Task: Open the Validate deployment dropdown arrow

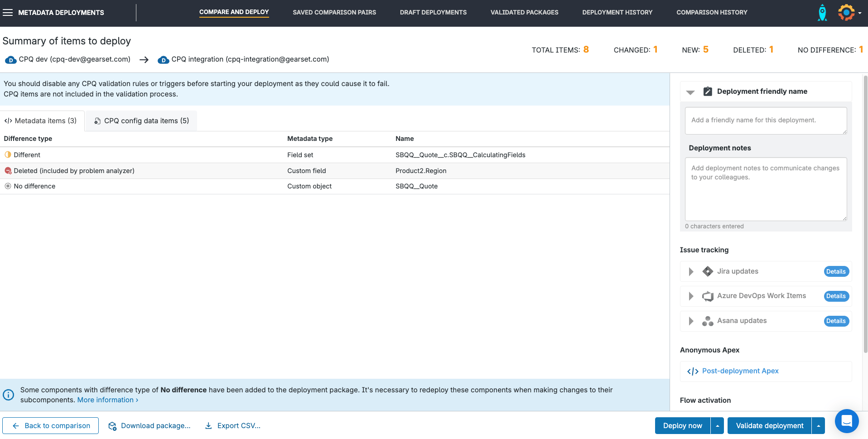Action: click(x=818, y=426)
